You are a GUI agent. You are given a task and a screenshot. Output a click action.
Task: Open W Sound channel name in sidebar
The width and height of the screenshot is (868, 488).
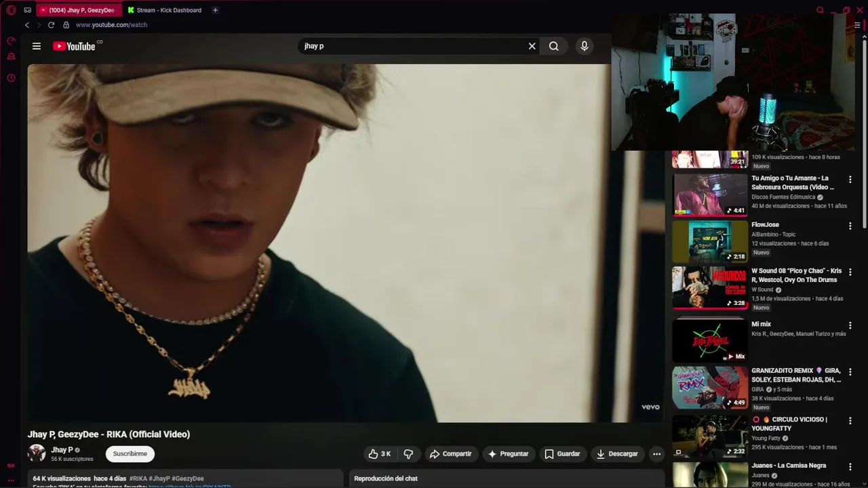pos(762,289)
